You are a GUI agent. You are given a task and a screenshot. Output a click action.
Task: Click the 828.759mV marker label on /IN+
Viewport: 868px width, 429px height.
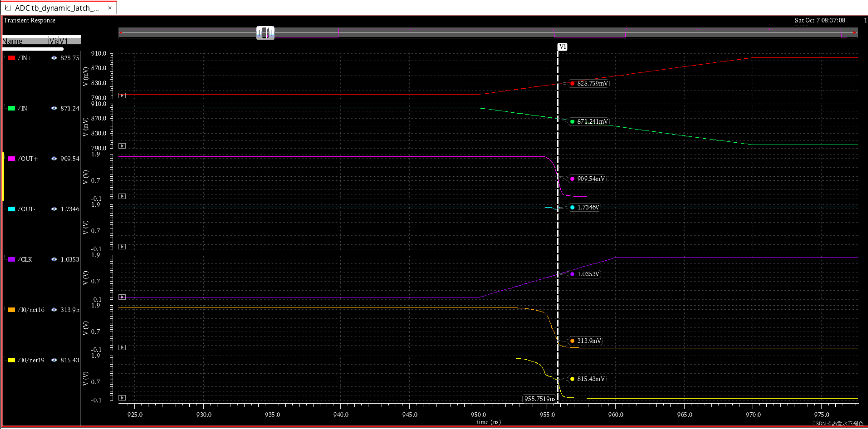click(592, 83)
